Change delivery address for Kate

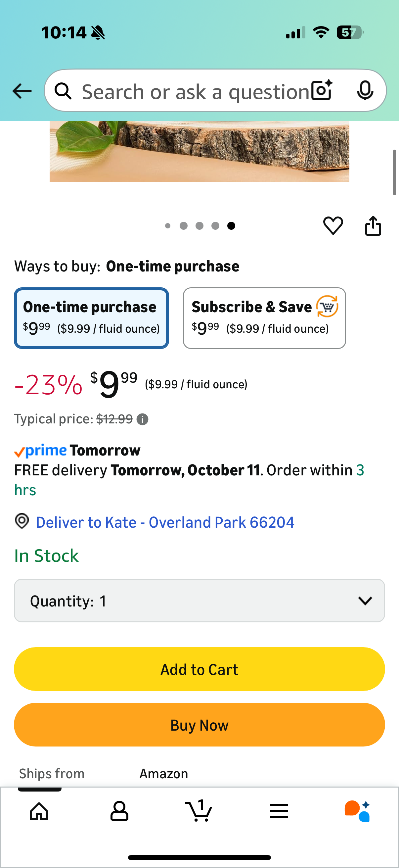(x=165, y=522)
